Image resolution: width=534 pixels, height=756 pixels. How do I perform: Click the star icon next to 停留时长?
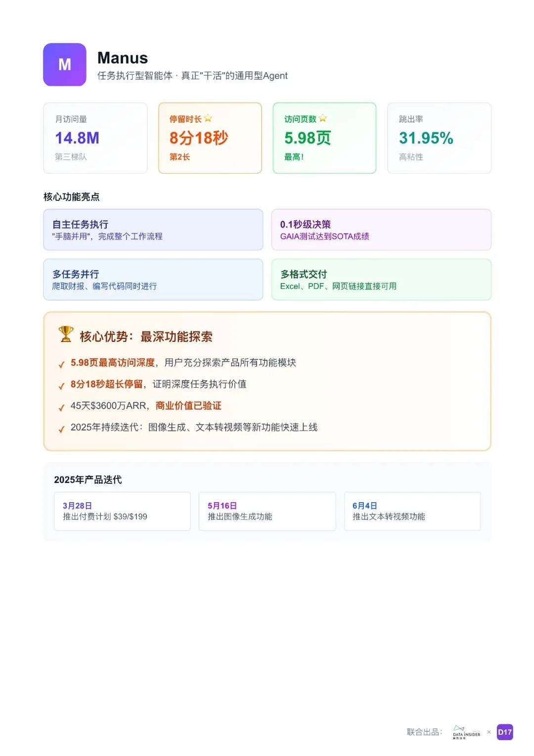click(208, 118)
